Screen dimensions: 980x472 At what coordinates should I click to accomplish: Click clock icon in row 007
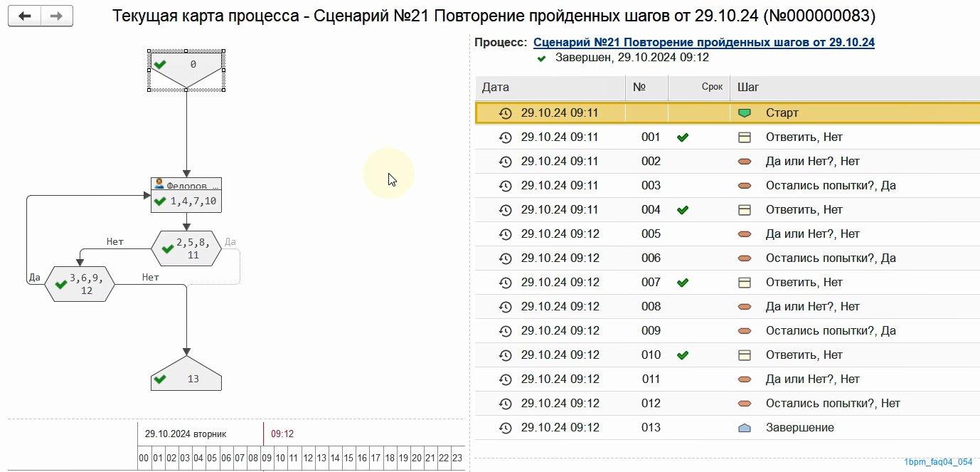point(505,283)
